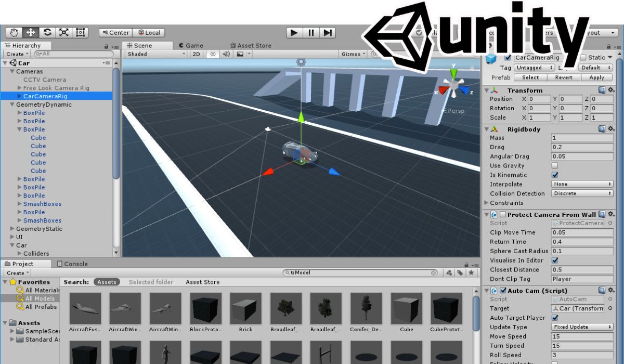This screenshot has width=624, height=364.
Task: Toggle scene effects image icon
Action: (x=240, y=54)
